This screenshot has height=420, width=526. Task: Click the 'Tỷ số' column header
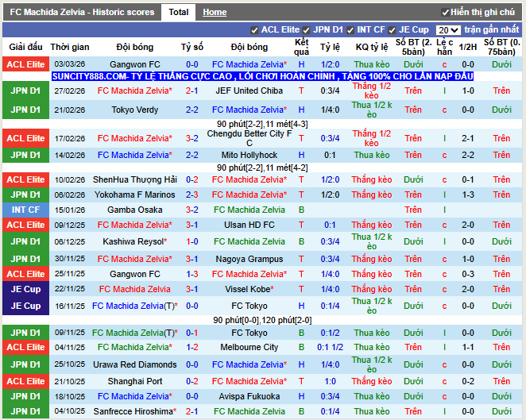(192, 47)
